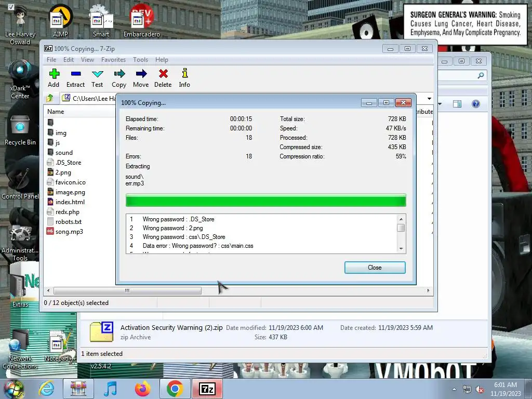Open the Recycle Bin desktop icon
532x399 pixels.
coord(20,130)
